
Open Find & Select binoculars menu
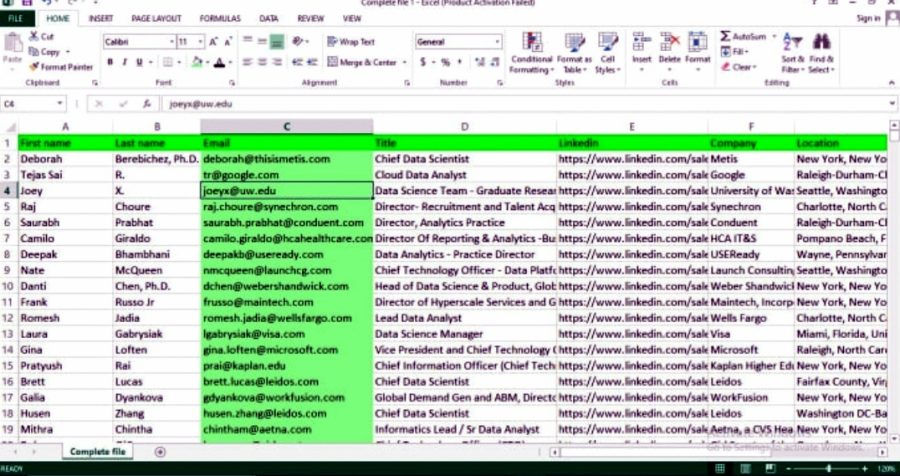coord(821,53)
